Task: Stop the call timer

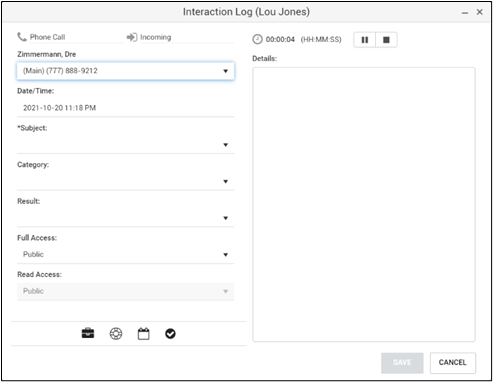Action: 386,40
